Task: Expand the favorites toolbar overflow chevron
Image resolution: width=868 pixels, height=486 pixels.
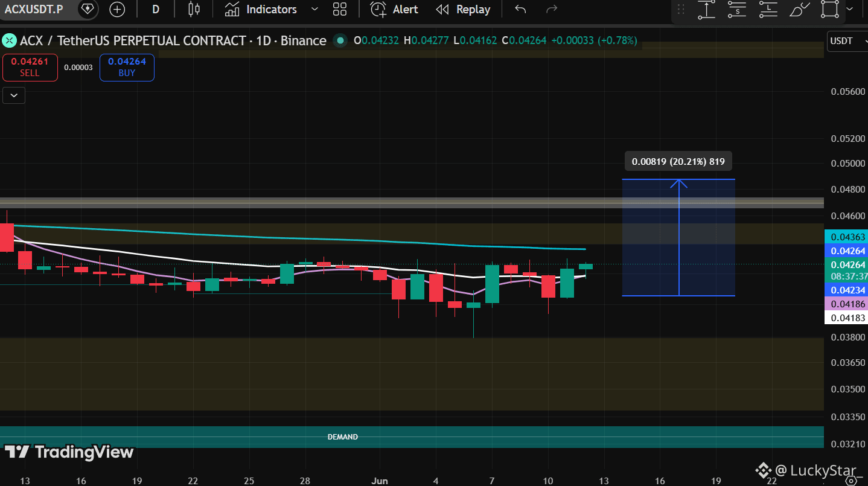Action: tap(850, 9)
